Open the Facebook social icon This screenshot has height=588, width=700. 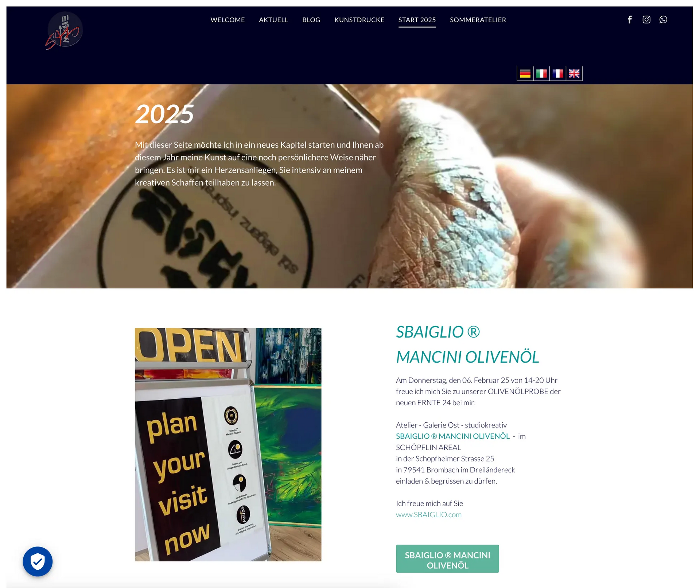coord(630,20)
